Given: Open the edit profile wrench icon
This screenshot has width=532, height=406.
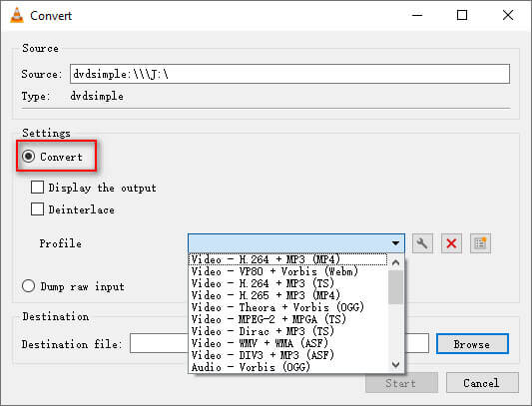Looking at the screenshot, I should 422,243.
